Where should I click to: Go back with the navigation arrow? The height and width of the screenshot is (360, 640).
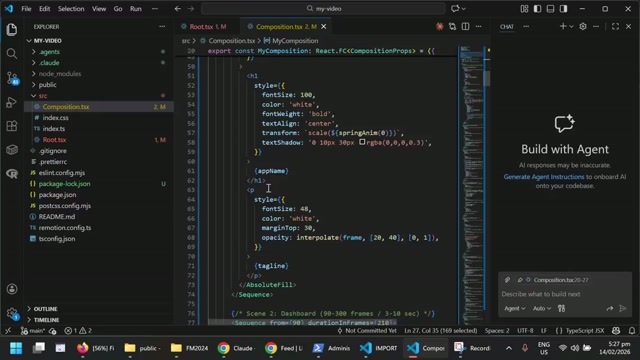pyautogui.click(x=178, y=9)
